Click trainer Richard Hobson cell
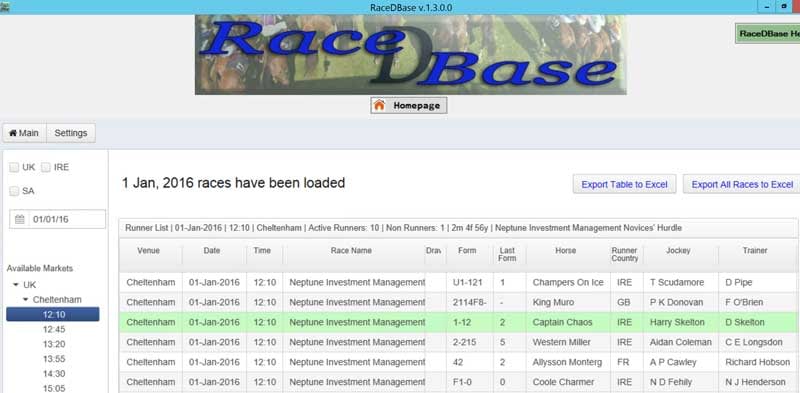This screenshot has height=393, width=800. click(x=758, y=362)
